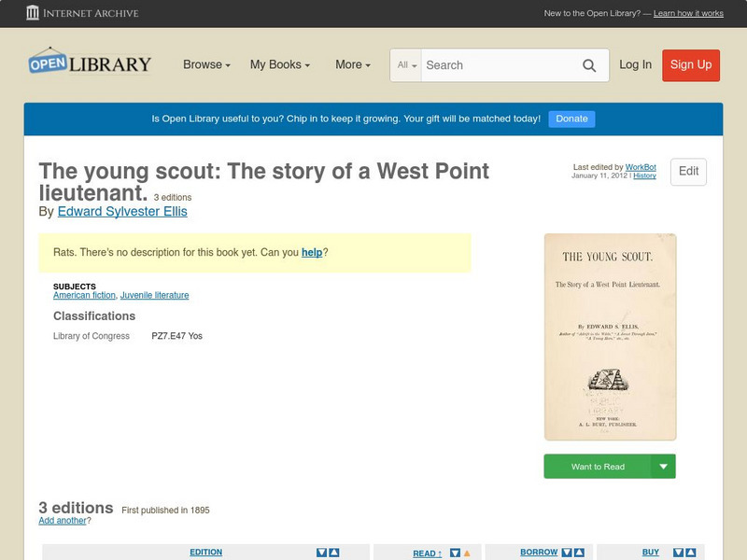Click the orange sort indicator beside READ
Image resolution: width=747 pixels, height=560 pixels.
[466, 551]
